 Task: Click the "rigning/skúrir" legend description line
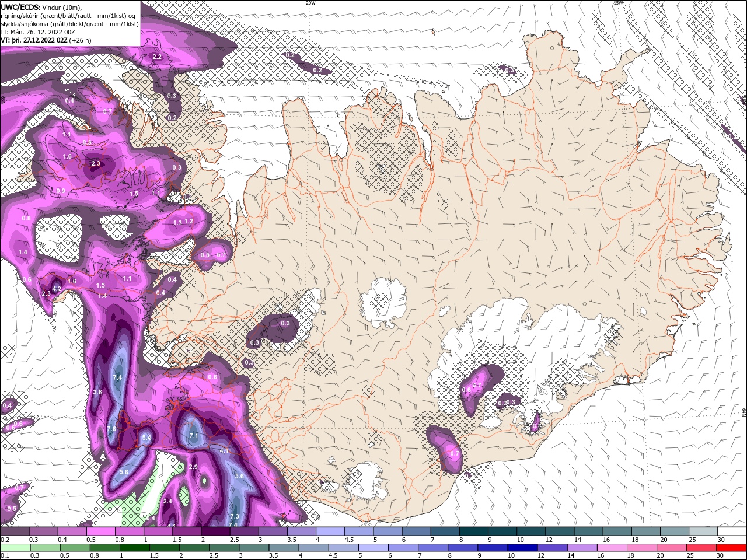pos(68,16)
